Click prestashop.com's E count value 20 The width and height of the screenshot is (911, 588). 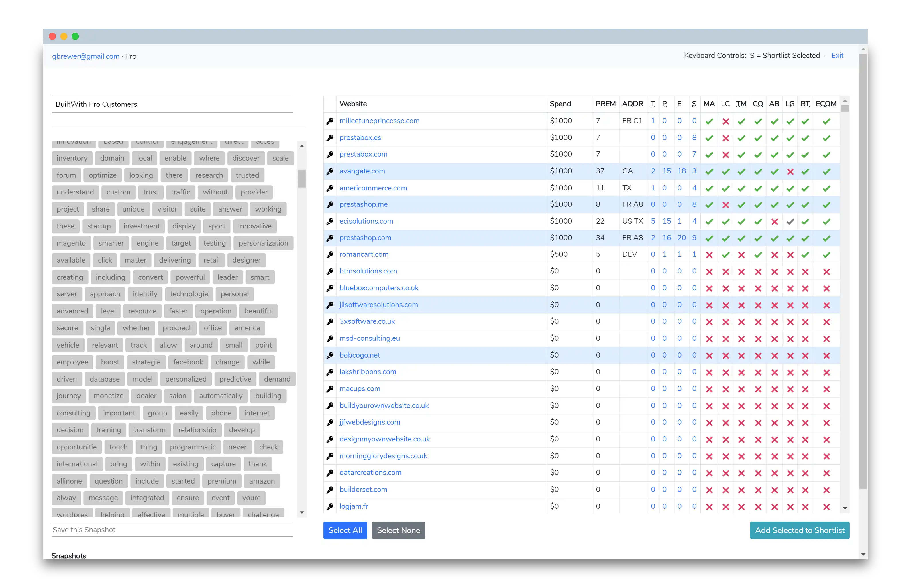[x=681, y=238]
